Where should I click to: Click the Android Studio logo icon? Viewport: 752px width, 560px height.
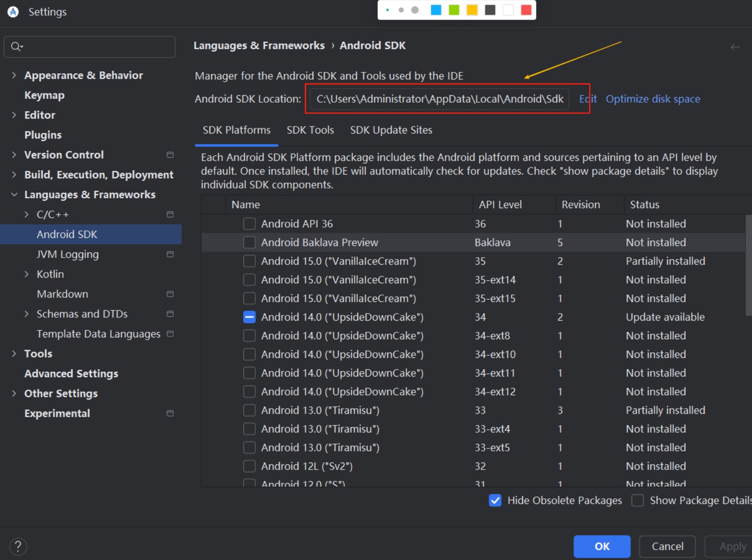(x=13, y=12)
